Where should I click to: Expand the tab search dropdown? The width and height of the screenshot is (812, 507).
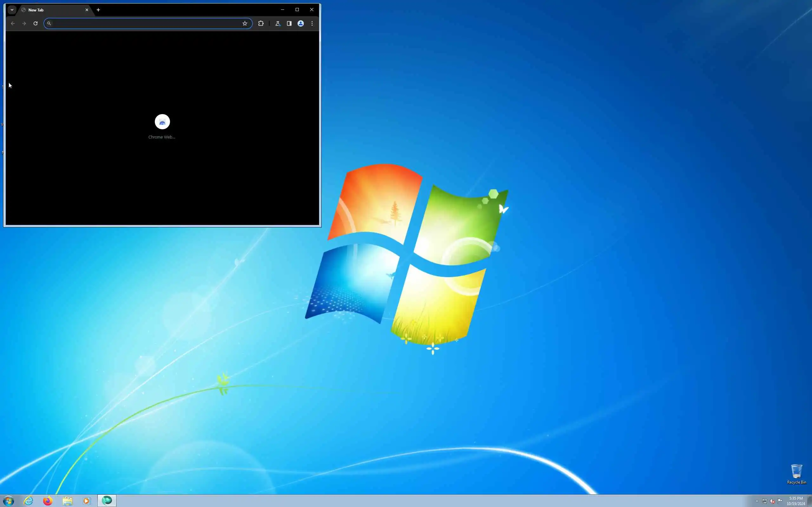click(x=12, y=10)
